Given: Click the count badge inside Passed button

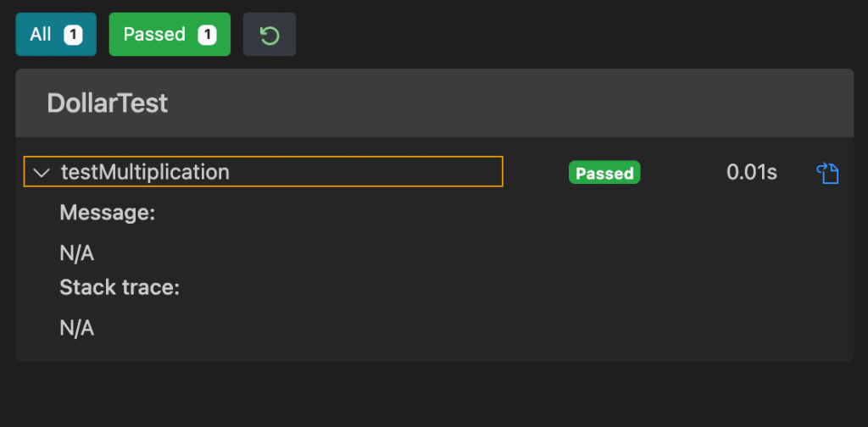Looking at the screenshot, I should click(x=207, y=36).
